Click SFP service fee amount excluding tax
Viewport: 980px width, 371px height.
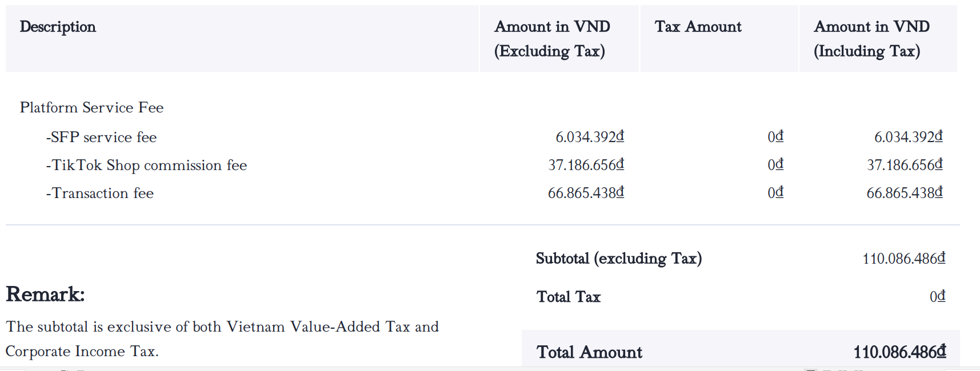[x=589, y=137]
